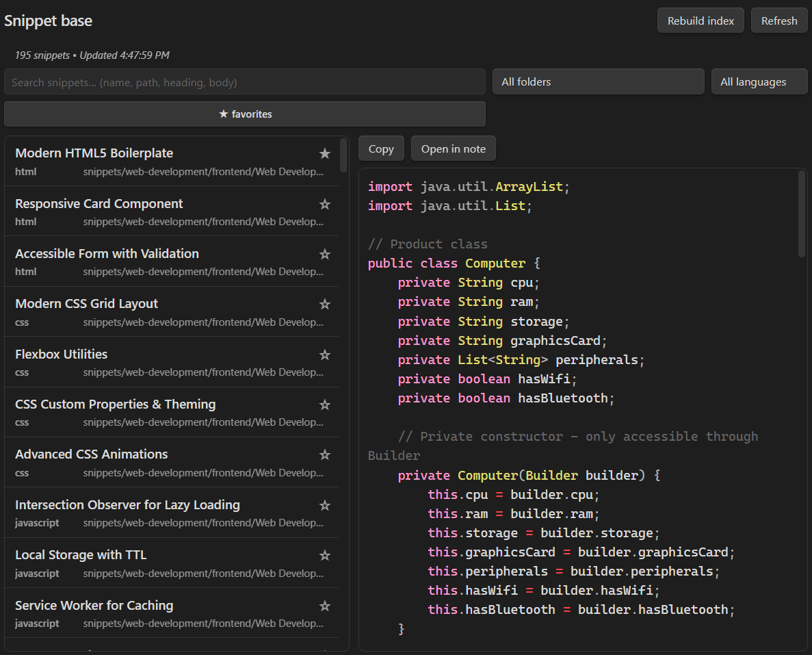The width and height of the screenshot is (812, 655).
Task: Select the Flexbox Utilities snippet
Action: click(172, 362)
